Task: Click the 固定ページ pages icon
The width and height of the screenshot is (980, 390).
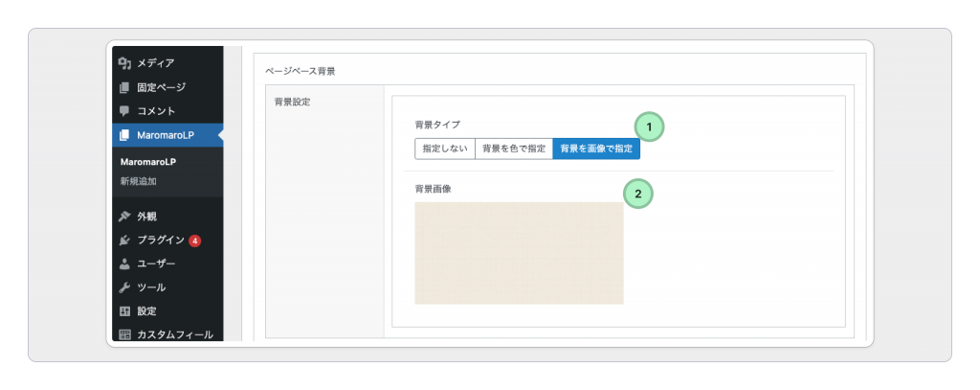Action: pyautogui.click(x=124, y=87)
